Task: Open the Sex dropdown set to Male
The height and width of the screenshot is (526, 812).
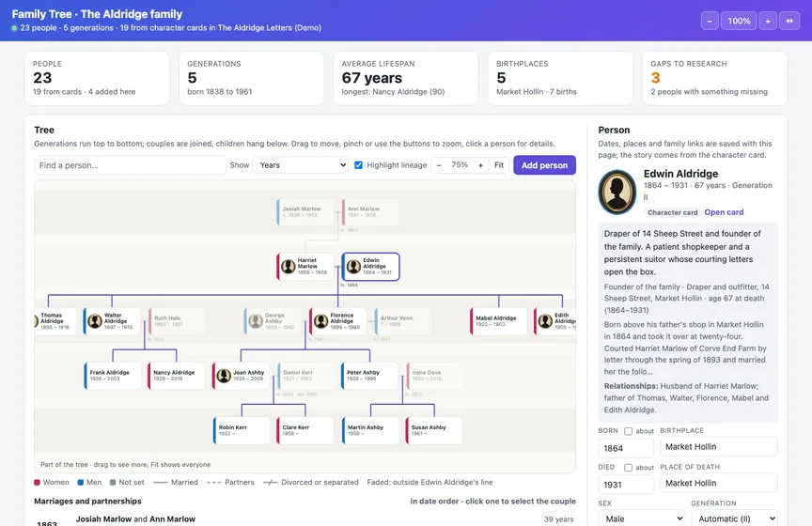Action: tap(642, 518)
